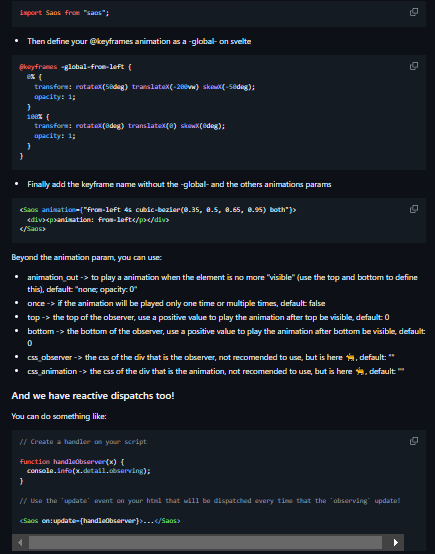435x554 pixels.
Task: Copy the handleObserver script code
Action: click(x=413, y=441)
